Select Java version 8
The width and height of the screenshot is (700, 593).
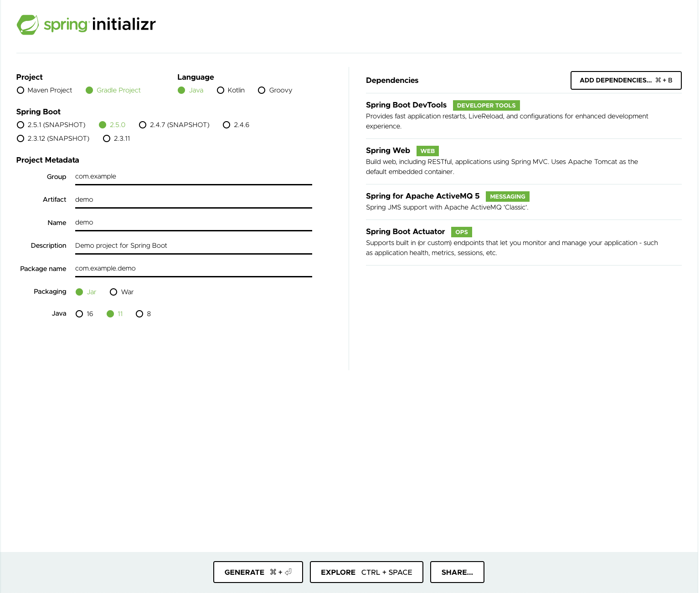point(144,314)
